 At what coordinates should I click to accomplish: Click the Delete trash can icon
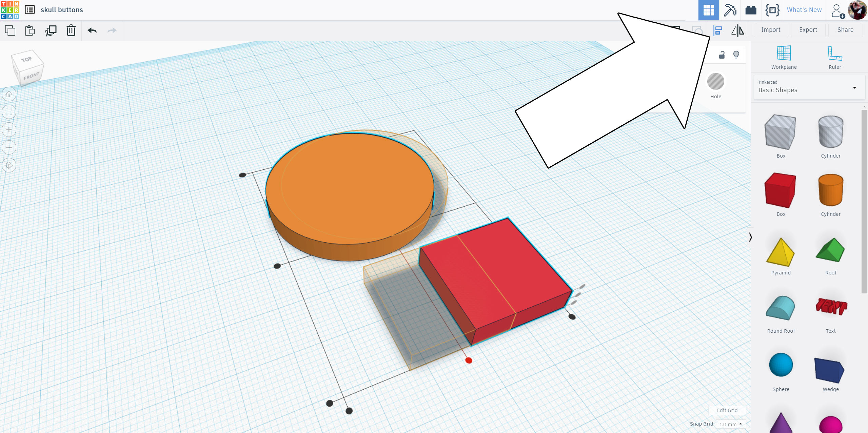[x=71, y=30]
